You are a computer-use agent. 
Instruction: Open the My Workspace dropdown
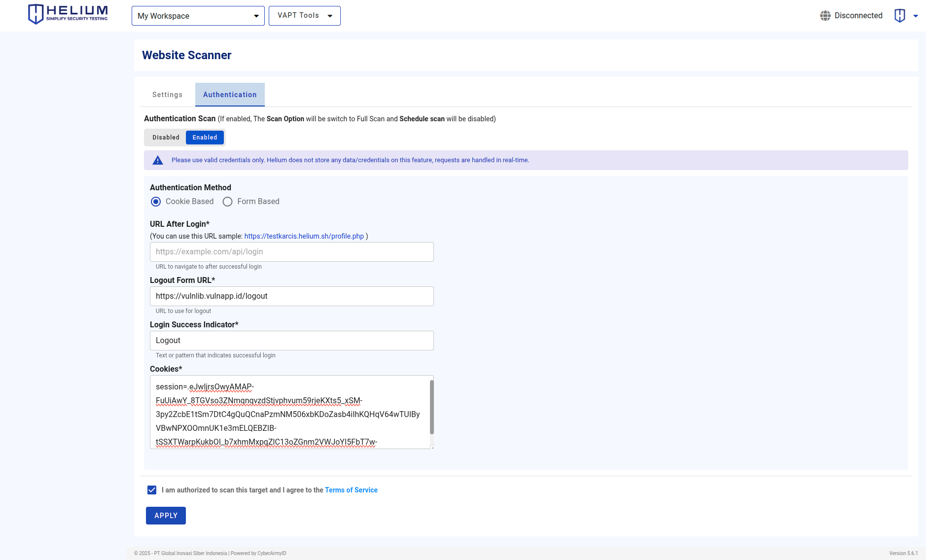(x=198, y=16)
